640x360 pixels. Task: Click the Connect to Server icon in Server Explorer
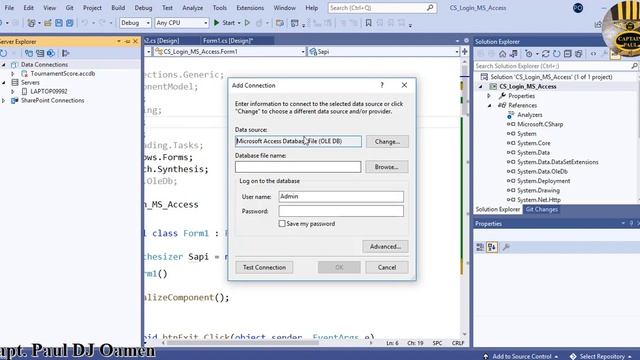40,53
